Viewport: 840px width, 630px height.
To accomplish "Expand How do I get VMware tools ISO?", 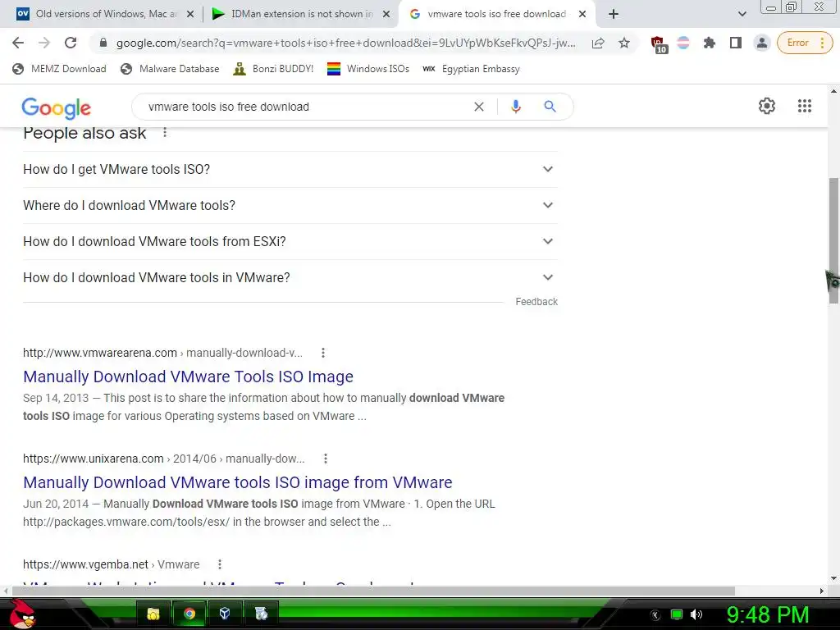I will click(290, 169).
